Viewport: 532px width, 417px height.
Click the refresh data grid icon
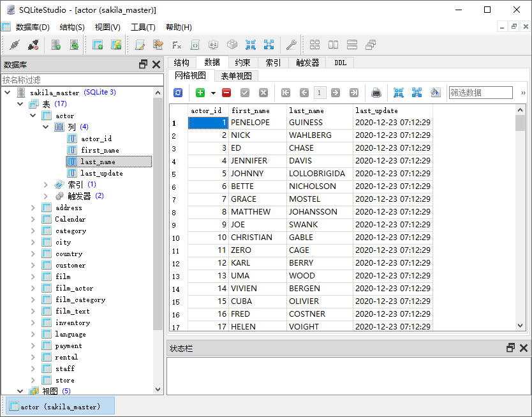pyautogui.click(x=177, y=92)
